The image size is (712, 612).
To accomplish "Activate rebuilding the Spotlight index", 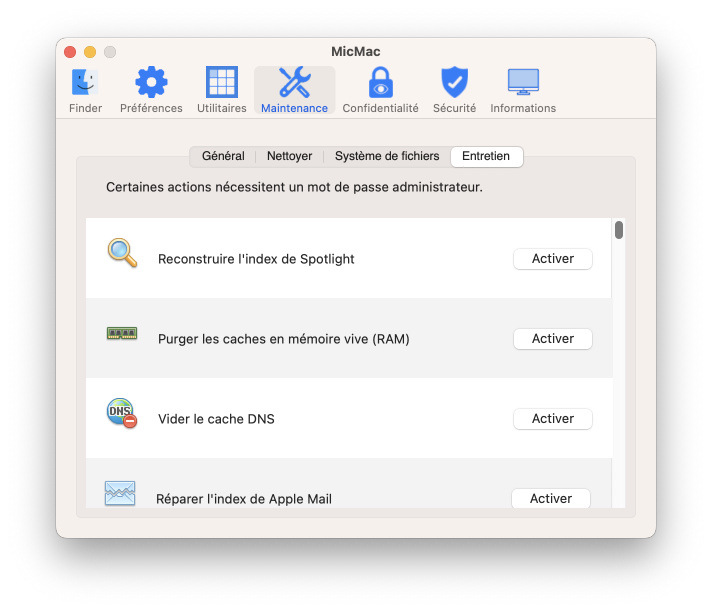I will [552, 259].
